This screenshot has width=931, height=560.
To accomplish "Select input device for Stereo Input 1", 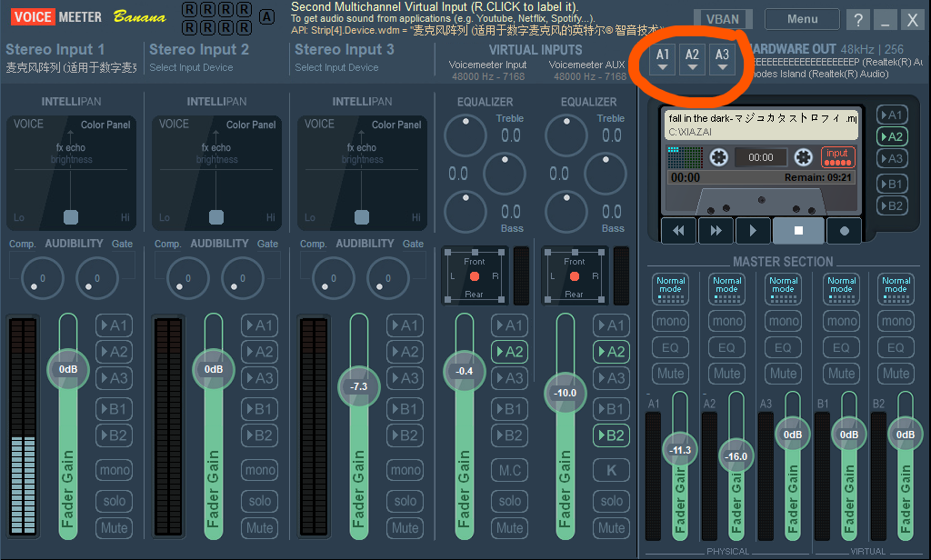I will point(71,67).
